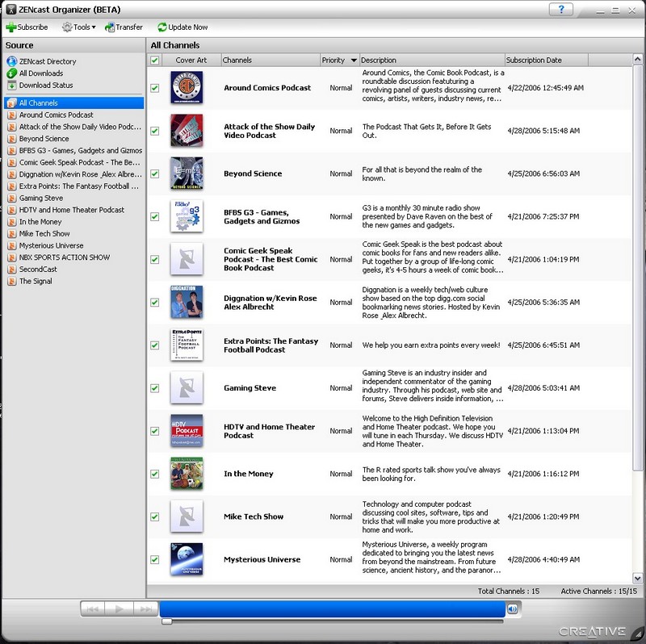Select Comic Geek Speak feed in sidebar
The width and height of the screenshot is (646, 644).
[74, 162]
